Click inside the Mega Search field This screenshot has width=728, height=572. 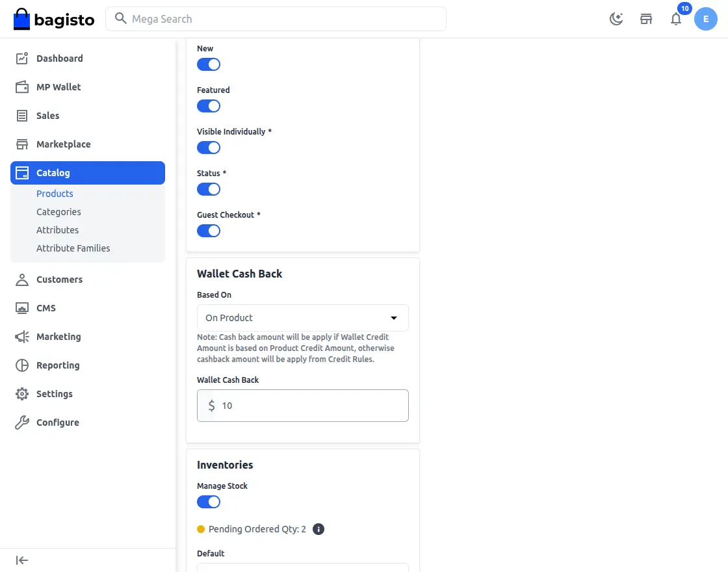tap(276, 19)
